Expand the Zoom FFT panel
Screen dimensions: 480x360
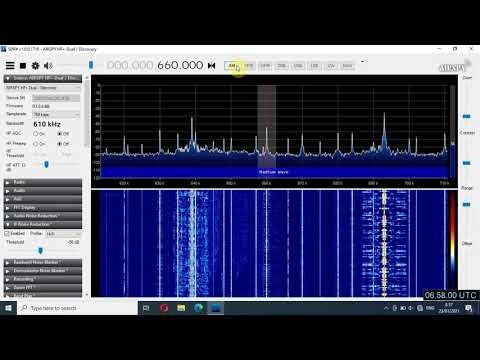[43, 288]
